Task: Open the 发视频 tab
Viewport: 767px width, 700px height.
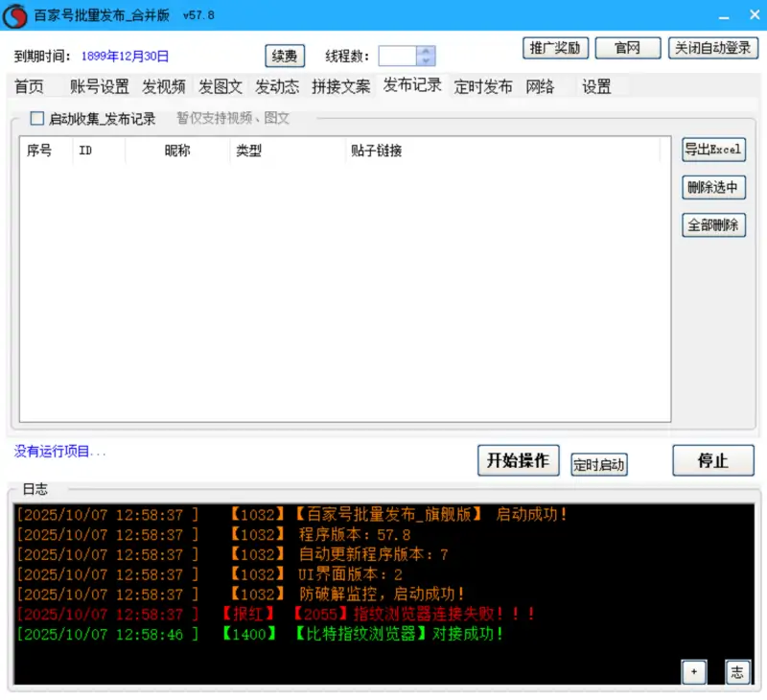Action: pos(164,86)
